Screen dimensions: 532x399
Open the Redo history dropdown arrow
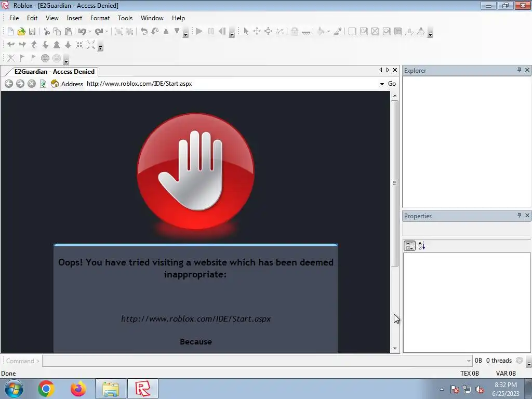point(107,32)
